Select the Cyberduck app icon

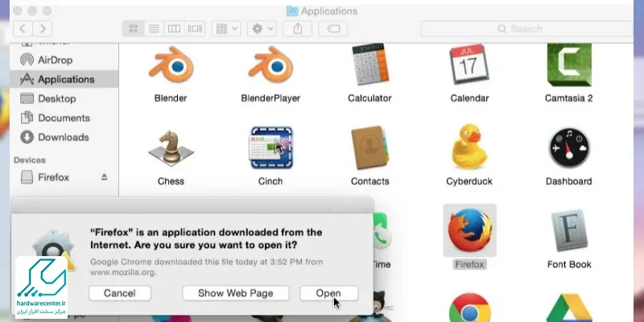tap(469, 149)
